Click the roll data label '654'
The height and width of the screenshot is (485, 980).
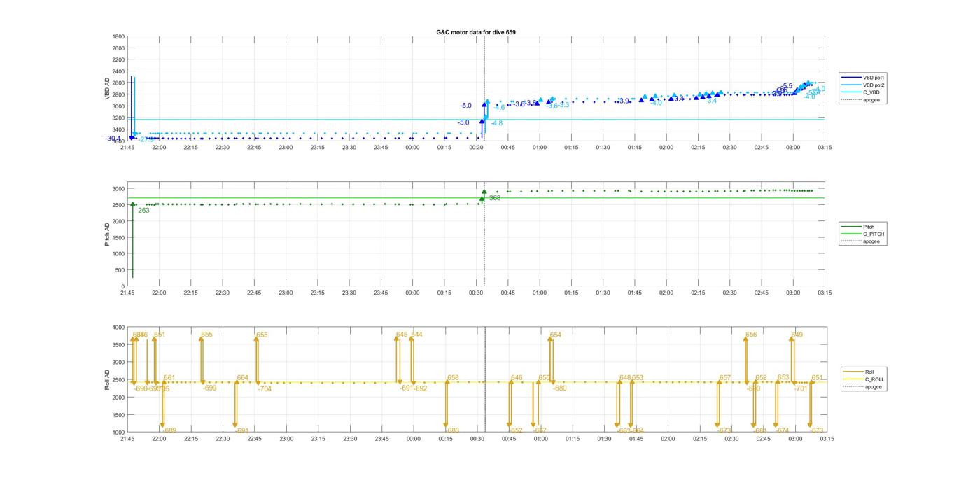(x=555, y=335)
